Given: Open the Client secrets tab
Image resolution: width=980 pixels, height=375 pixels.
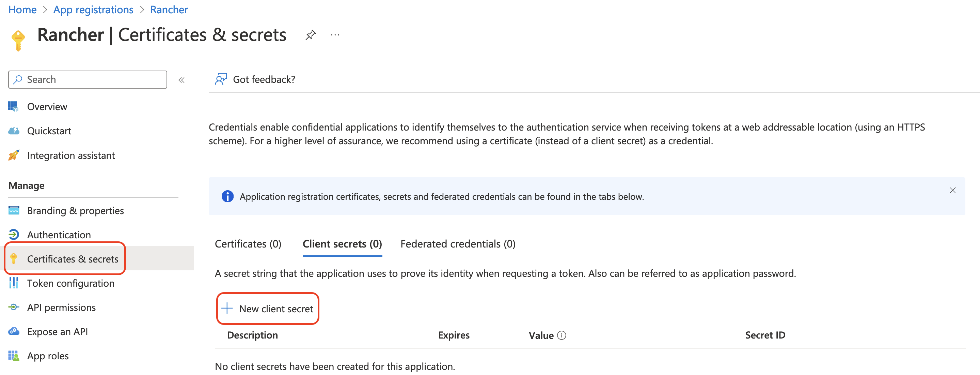Looking at the screenshot, I should pyautogui.click(x=342, y=244).
